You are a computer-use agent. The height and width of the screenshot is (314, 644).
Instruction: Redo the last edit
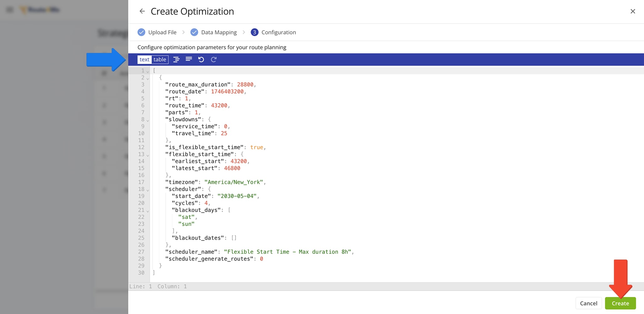(x=214, y=59)
